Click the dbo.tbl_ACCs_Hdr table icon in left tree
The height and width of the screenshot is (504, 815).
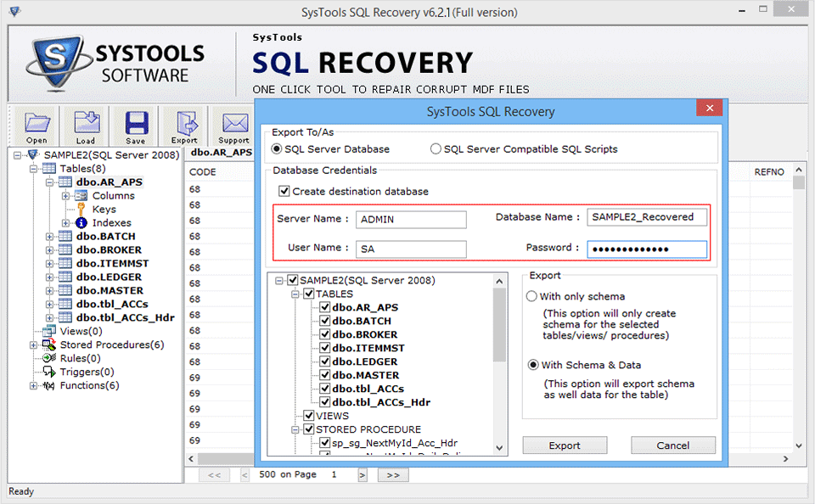point(65,317)
